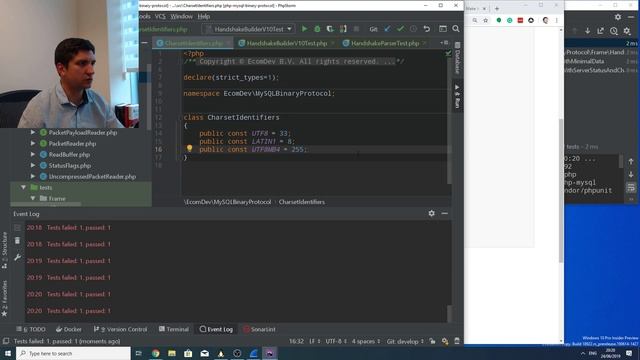The height and width of the screenshot is (360, 640).
Task: Go to next failed test down arrow
Action: coord(587,31)
